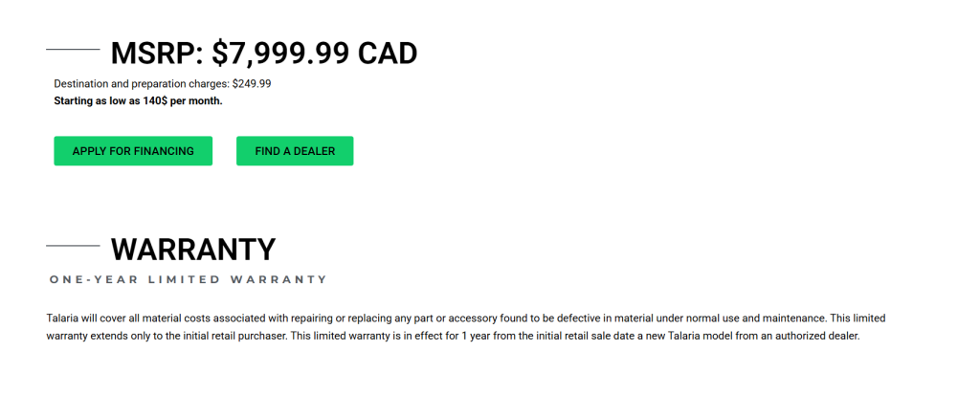Click the CAD currency label in heading
980x395 pixels.
tap(388, 54)
